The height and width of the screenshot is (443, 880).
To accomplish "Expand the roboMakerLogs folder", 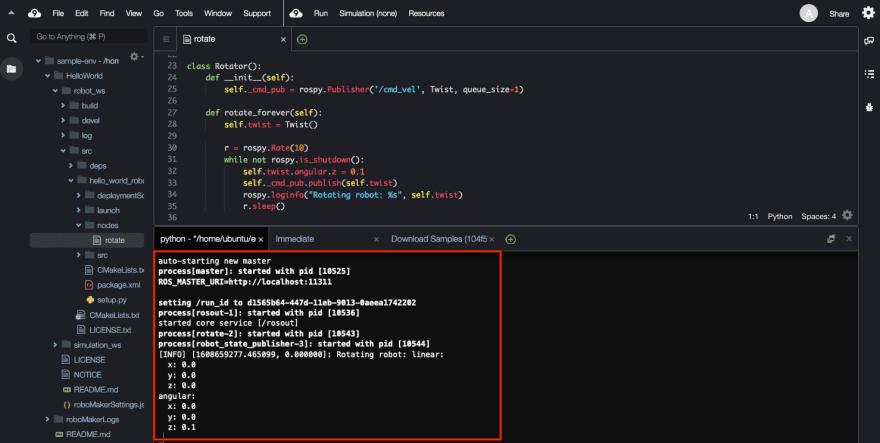I will [47, 419].
